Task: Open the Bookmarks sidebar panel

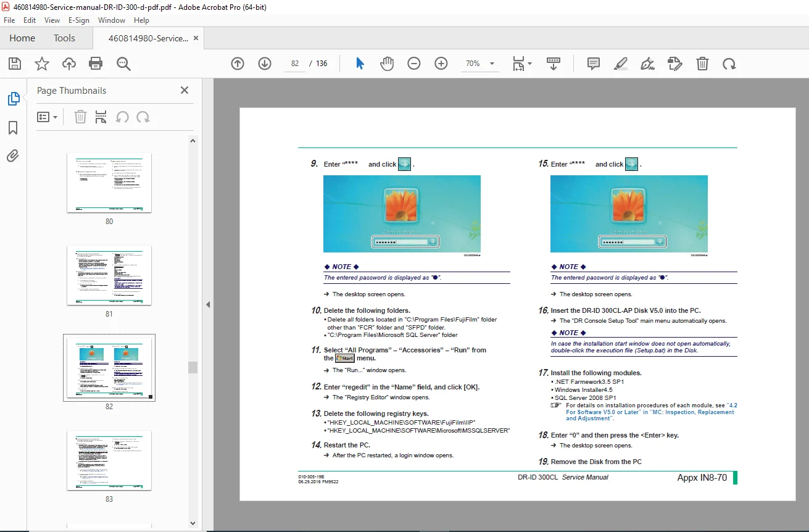Action: pos(13,128)
